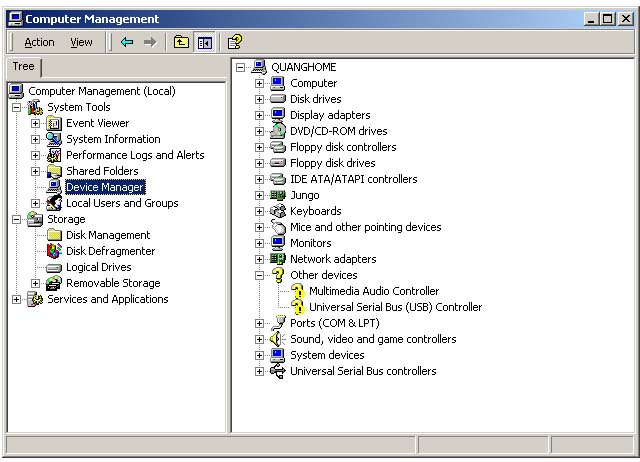This screenshot has height=462, width=640.
Task: Click the 'Other devices' label
Action: click(x=323, y=275)
